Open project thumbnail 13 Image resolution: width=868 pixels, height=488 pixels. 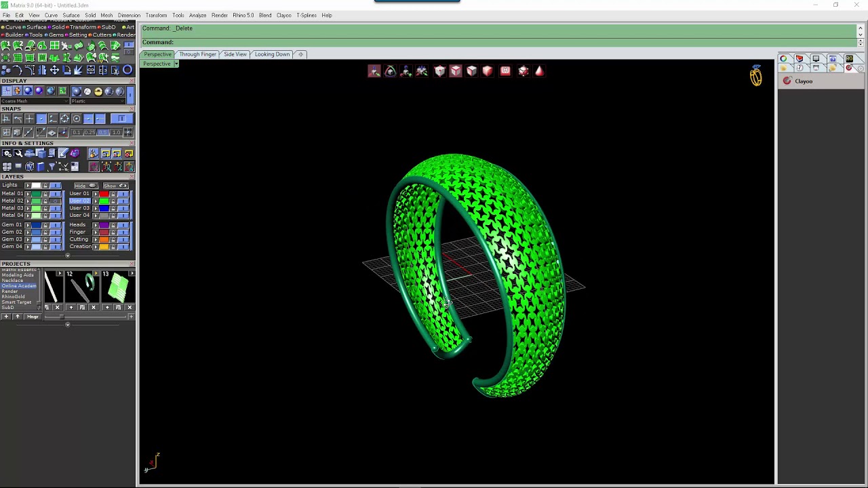pos(117,287)
